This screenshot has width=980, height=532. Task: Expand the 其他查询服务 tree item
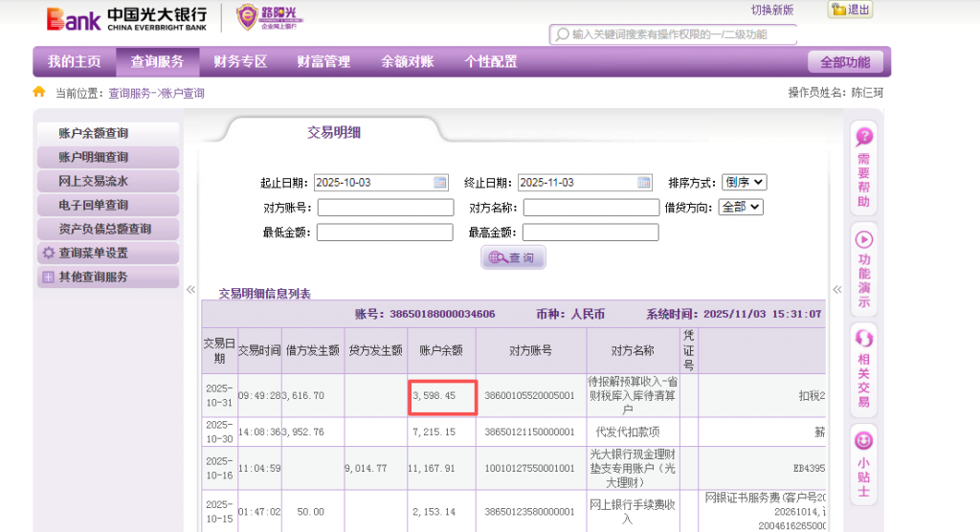(x=48, y=277)
